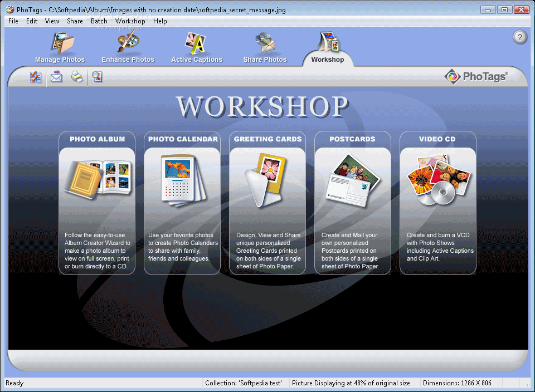Click the "Use your favorite photos" description

click(183, 247)
